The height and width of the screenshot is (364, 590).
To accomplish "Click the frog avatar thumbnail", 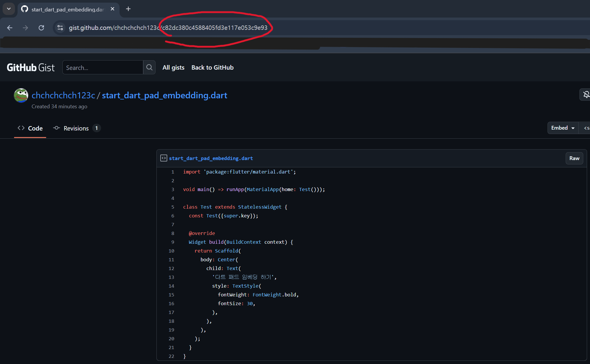I will click(x=21, y=95).
